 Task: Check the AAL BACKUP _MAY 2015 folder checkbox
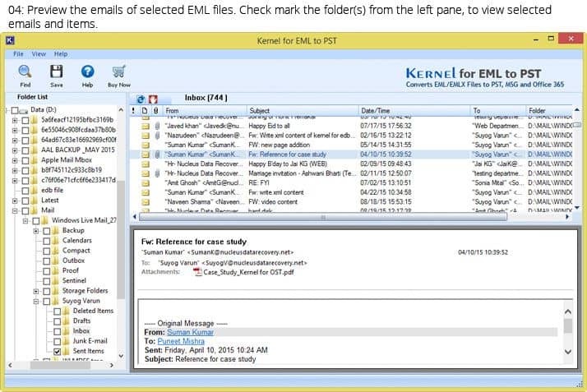pos(25,150)
